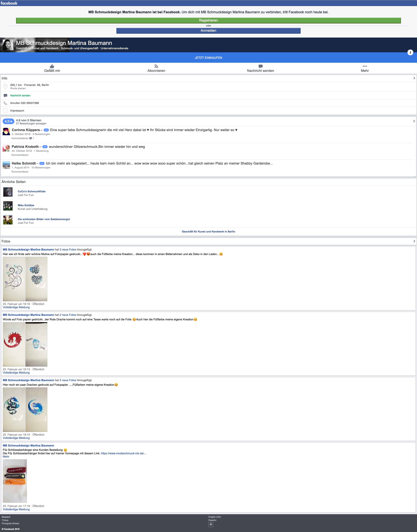This screenshot has width=417, height=532.
Task: Click Kommentieren under Patricia Kroboth's review
Action: (20, 155)
